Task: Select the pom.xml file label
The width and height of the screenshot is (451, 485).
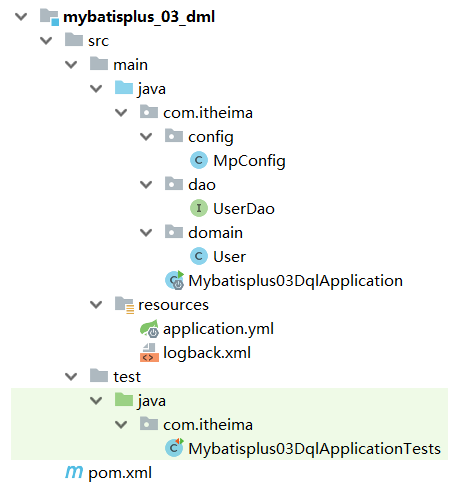Action: point(120,473)
